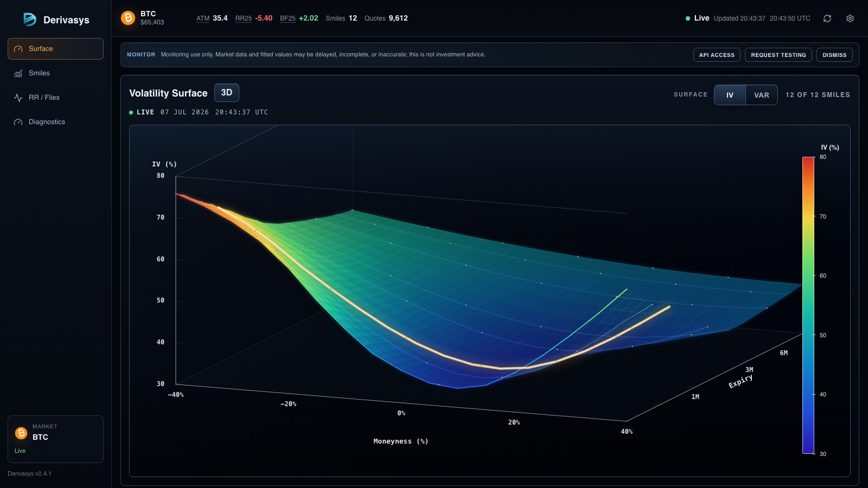Click the 12 OF 12 SMILES label

[x=818, y=95]
